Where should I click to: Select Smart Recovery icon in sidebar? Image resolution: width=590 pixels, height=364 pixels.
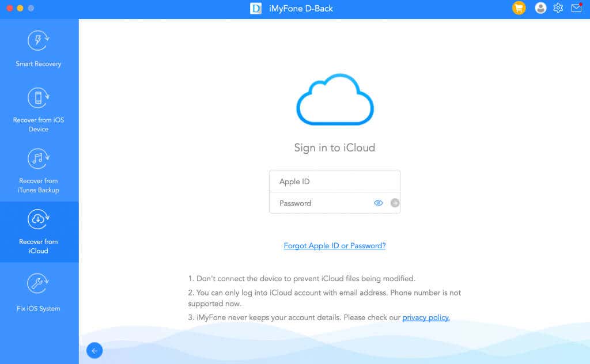[x=38, y=41]
